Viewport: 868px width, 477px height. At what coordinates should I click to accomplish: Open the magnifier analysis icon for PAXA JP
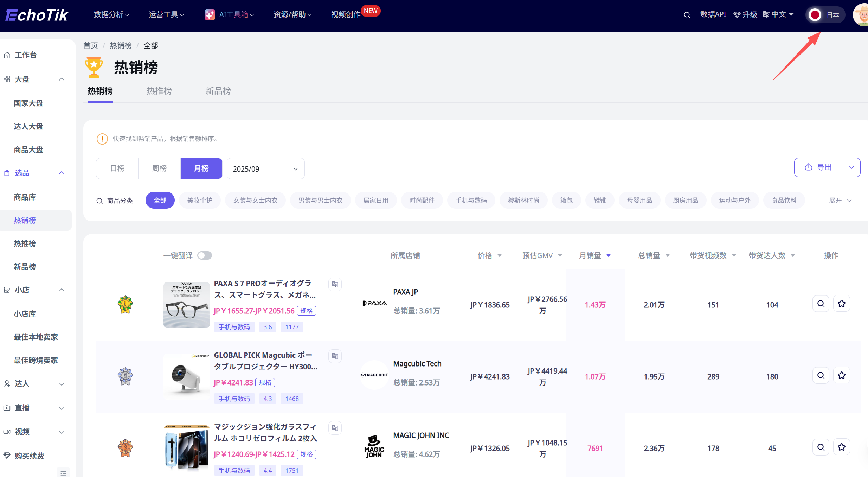tap(821, 303)
